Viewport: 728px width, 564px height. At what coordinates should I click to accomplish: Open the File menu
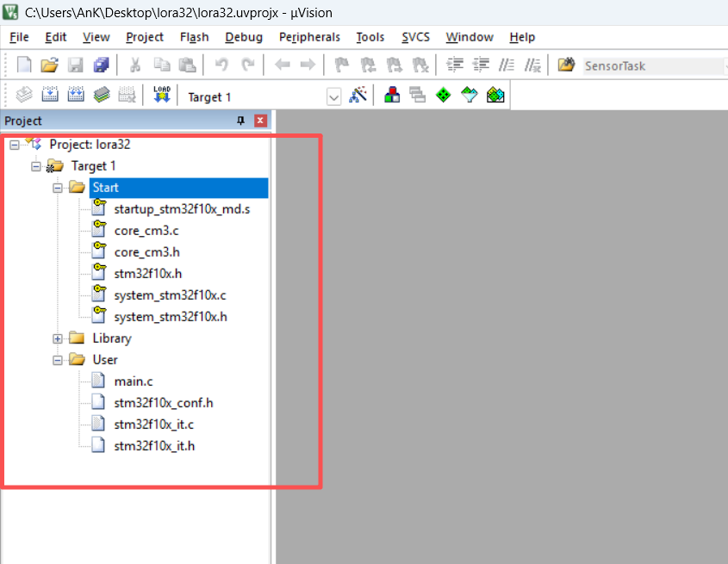19,37
